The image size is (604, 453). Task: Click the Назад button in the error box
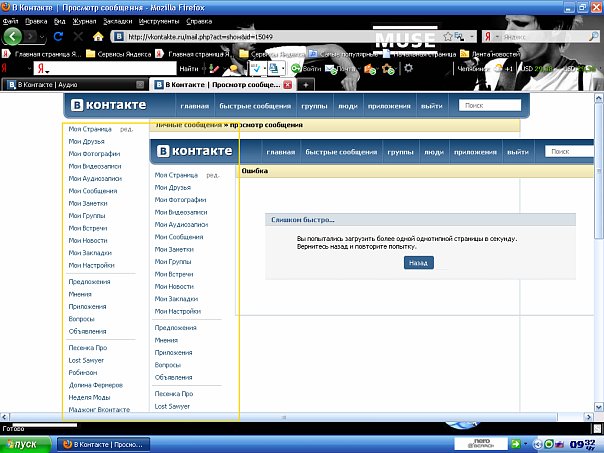[x=419, y=263]
